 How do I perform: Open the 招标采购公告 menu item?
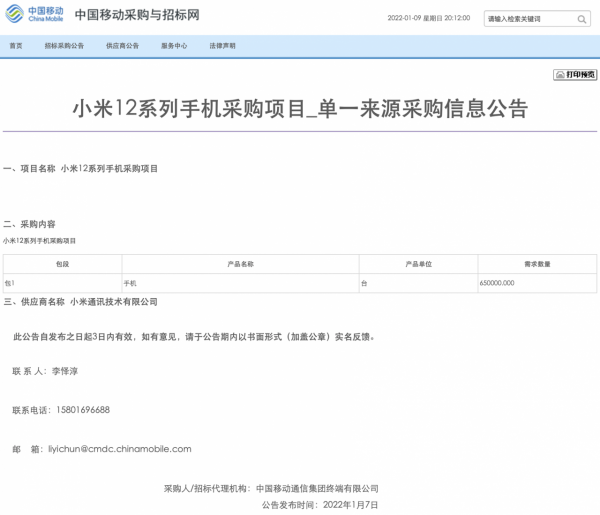[64, 46]
